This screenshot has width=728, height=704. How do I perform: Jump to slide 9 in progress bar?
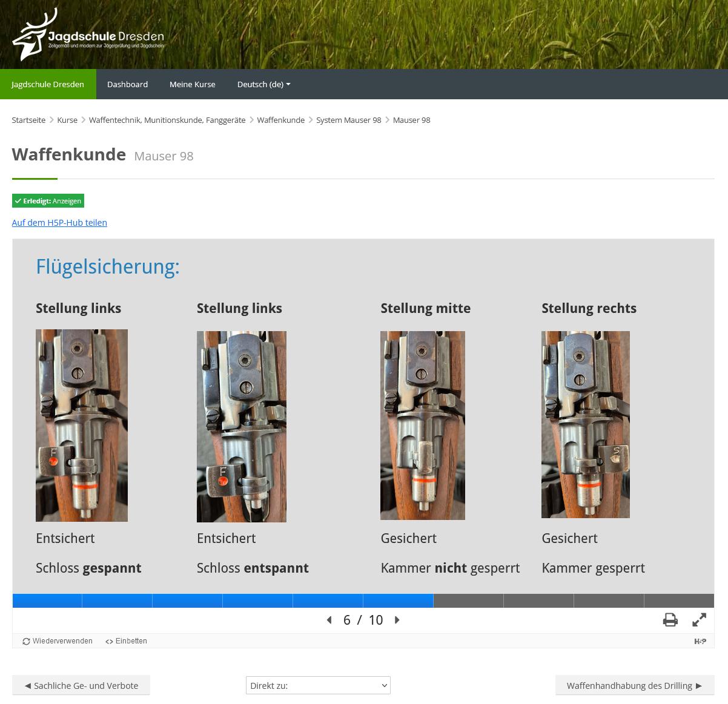coord(609,600)
